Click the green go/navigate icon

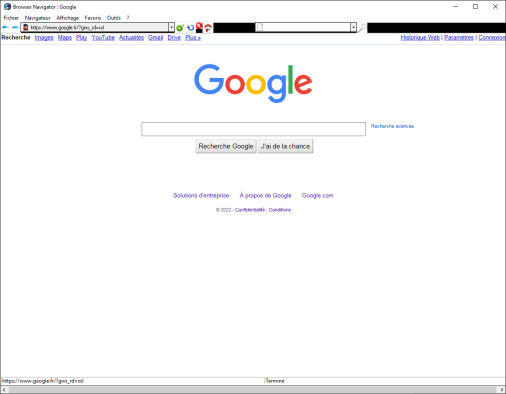click(x=180, y=28)
